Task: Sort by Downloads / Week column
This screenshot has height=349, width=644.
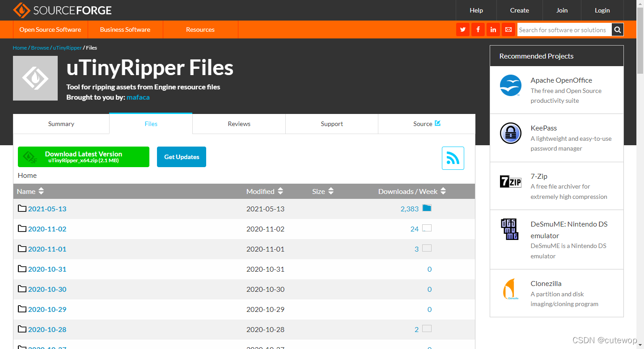Action: (412, 191)
